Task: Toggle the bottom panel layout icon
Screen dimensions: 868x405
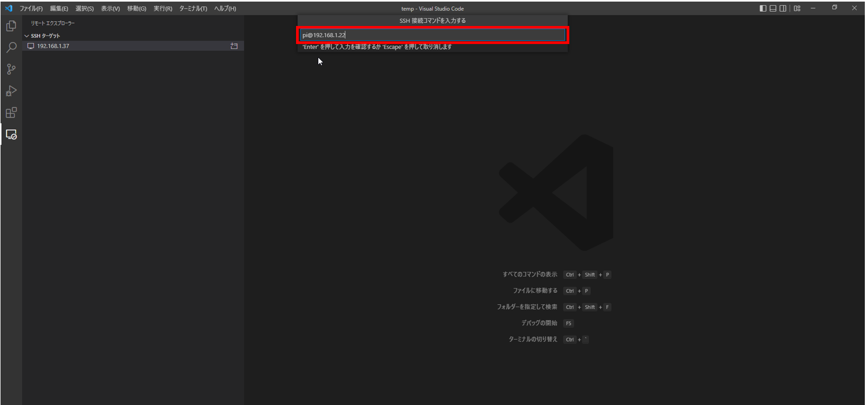Action: [773, 8]
